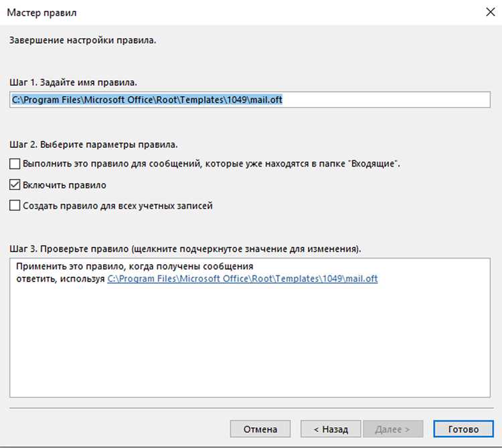This screenshot has width=502, height=448.
Task: Click the Завершение настройки правила heading
Action: coord(82,40)
